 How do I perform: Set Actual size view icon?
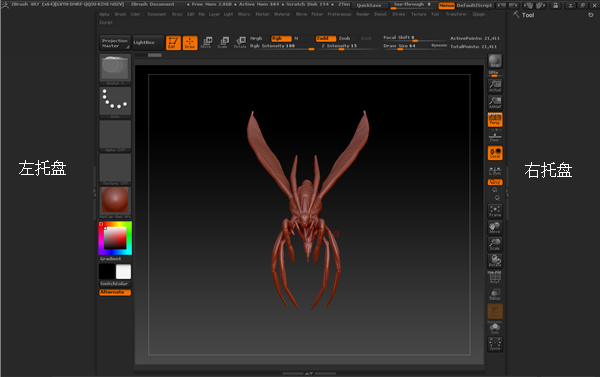pyautogui.click(x=495, y=86)
